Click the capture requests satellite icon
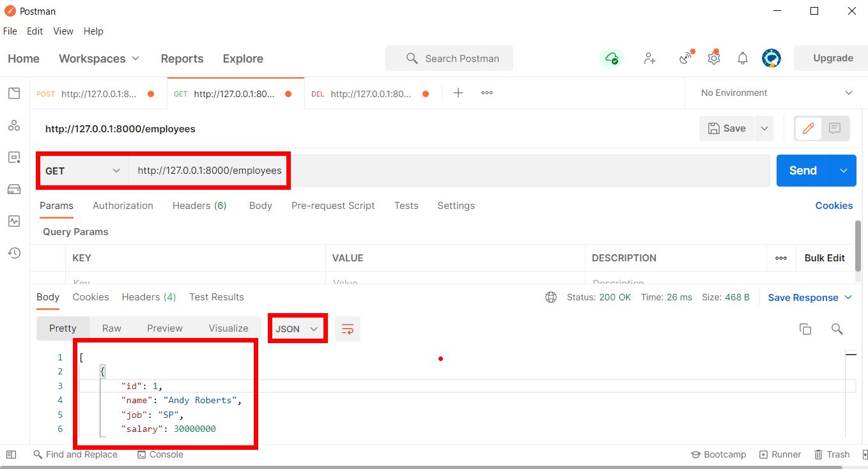This screenshot has height=469, width=868. click(686, 58)
